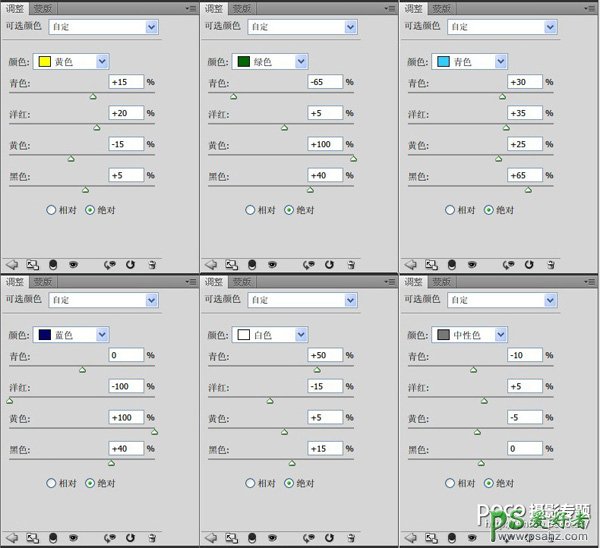Click the reset icon in the 绿色 panel
The width and height of the screenshot is (600, 548).
pyautogui.click(x=330, y=265)
